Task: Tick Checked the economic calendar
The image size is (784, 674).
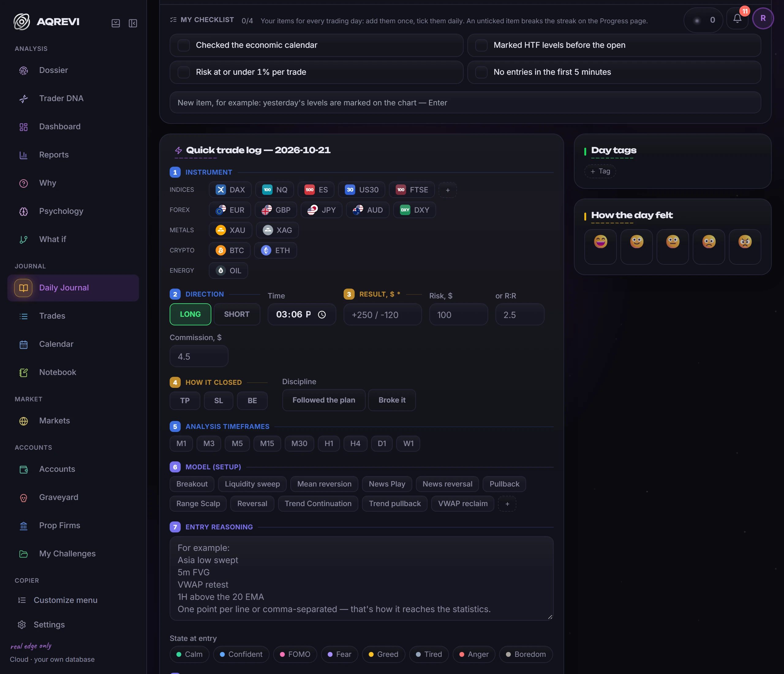Action: [x=183, y=45]
